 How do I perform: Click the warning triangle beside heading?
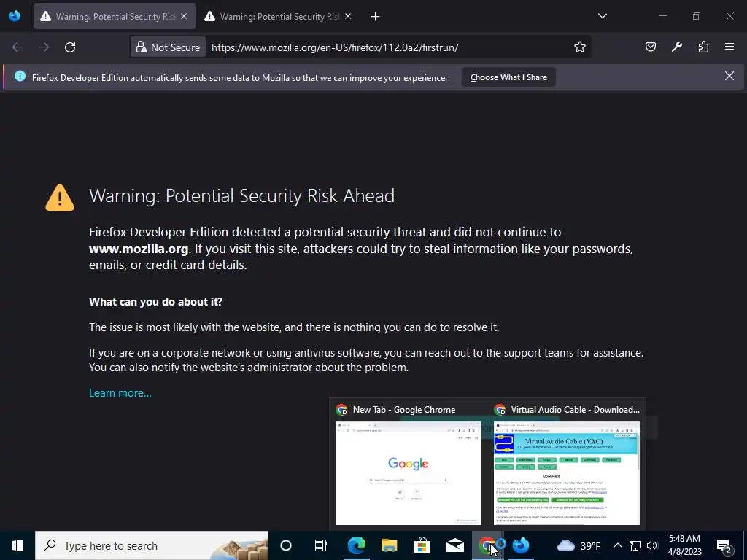[x=60, y=198]
